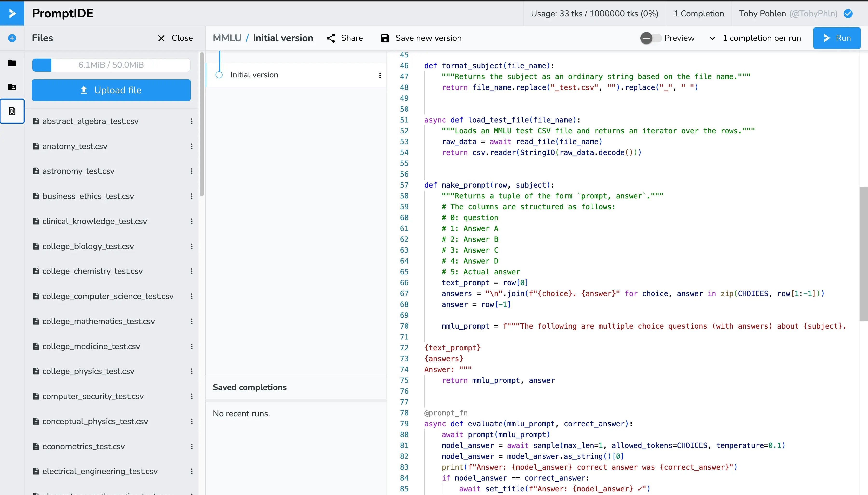Select the file attachments sidebar icon
The height and width of the screenshot is (495, 868).
(12, 111)
